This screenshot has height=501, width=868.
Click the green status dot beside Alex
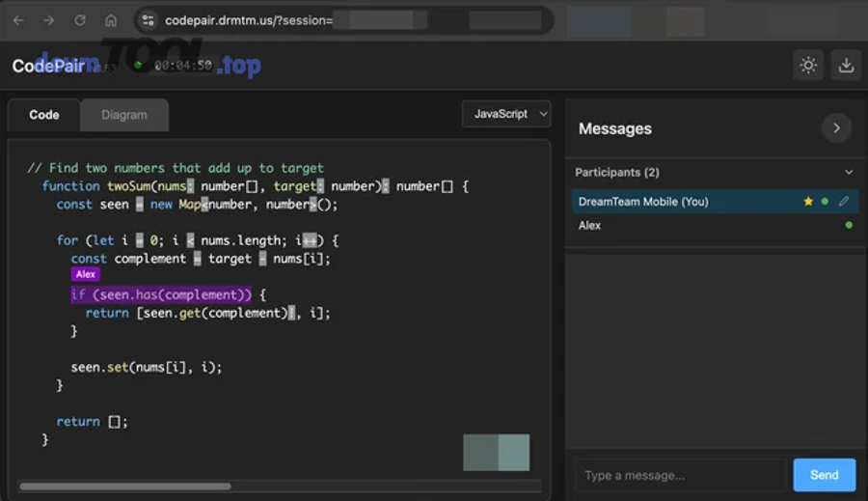(x=849, y=225)
